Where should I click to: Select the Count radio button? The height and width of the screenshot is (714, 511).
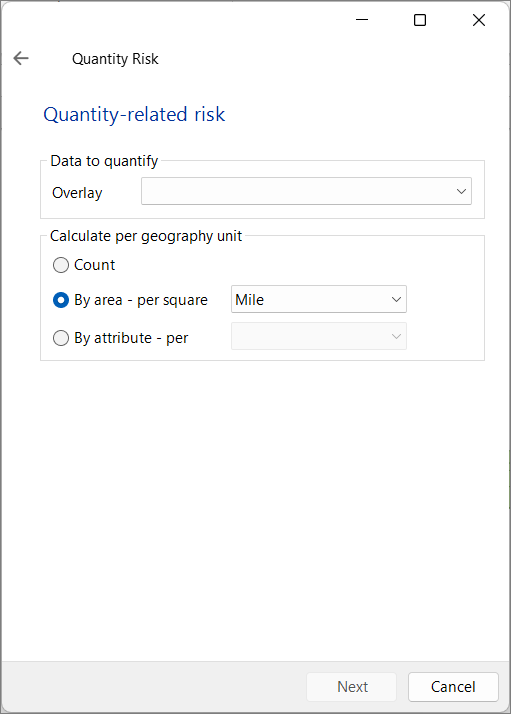point(61,265)
